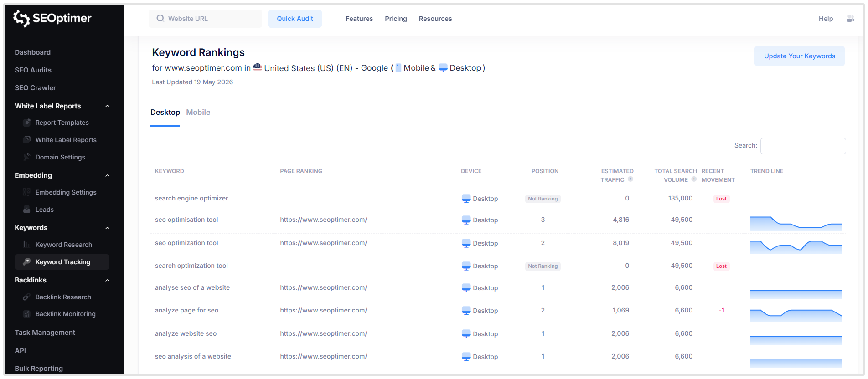Click keyword 'analyze website seo'
This screenshot has width=868, height=379.
click(x=186, y=333)
